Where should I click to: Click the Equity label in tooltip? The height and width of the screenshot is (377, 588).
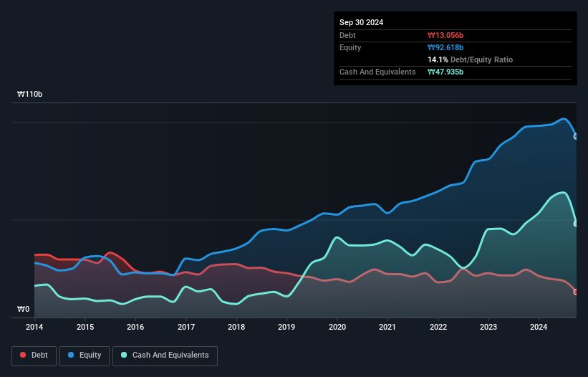[350, 47]
